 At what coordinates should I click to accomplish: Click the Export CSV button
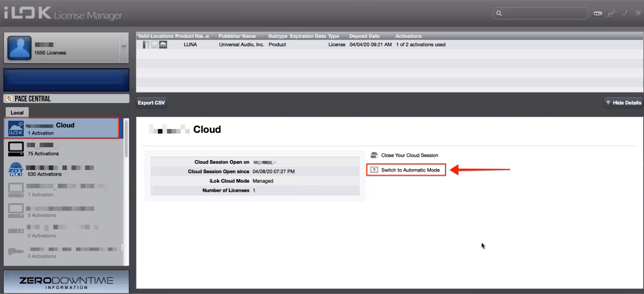click(152, 103)
